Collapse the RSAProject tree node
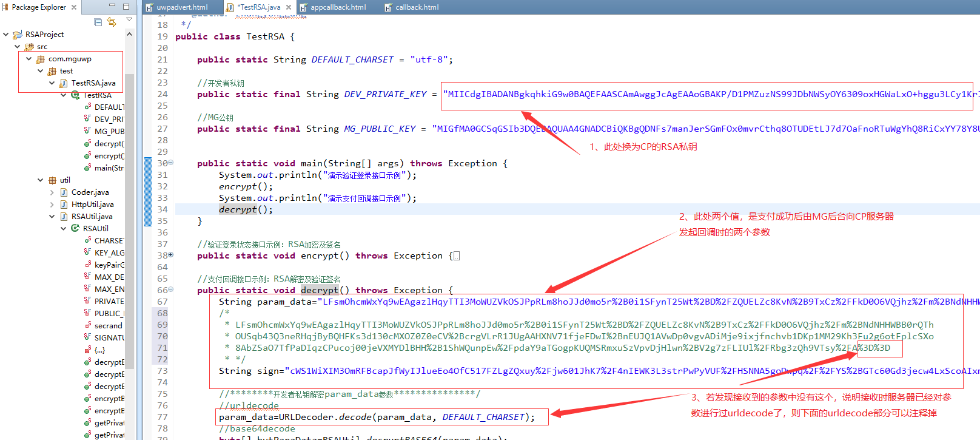This screenshot has width=980, height=440. (x=6, y=35)
